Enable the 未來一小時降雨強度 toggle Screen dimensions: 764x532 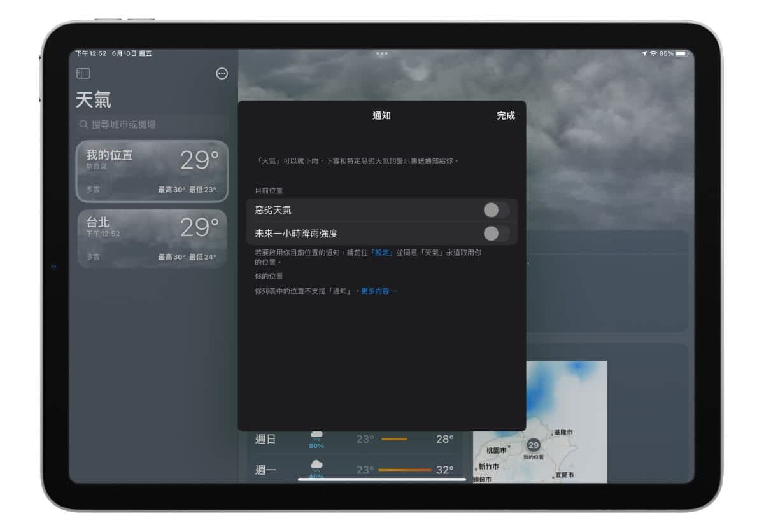point(496,234)
